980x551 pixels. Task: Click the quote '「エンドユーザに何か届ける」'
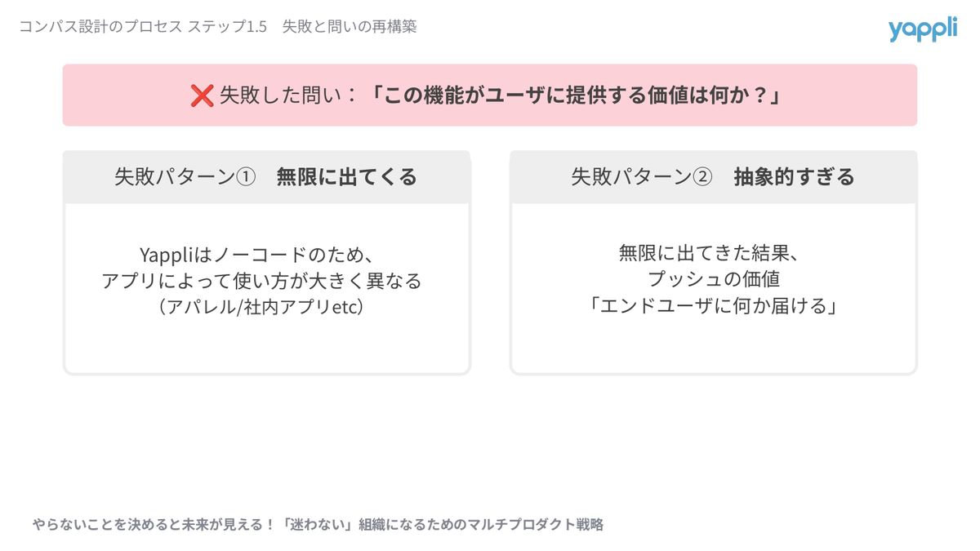tap(714, 307)
